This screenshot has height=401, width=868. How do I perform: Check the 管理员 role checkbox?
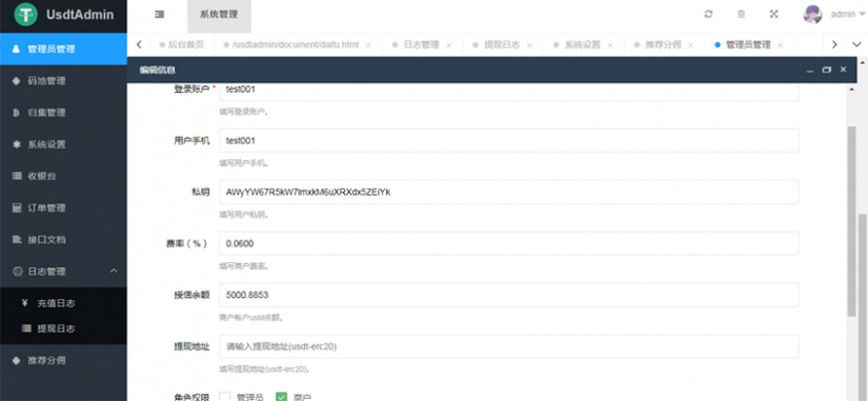tap(225, 397)
